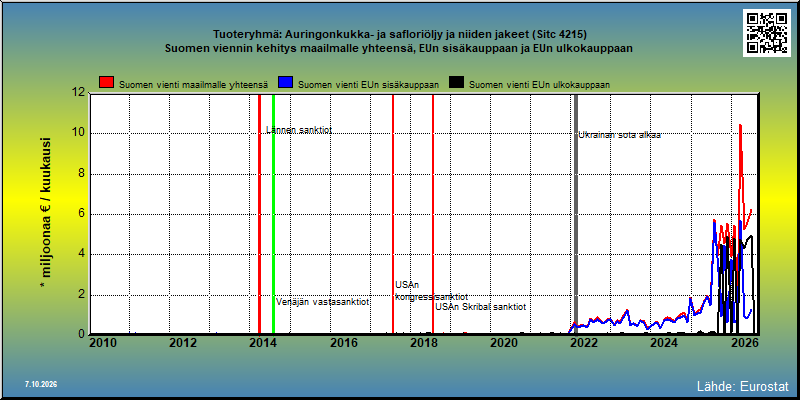Viewport: 800px width, 400px height.
Task: Click the 'Lähde: Eurostat' source credit
Action: (743, 385)
